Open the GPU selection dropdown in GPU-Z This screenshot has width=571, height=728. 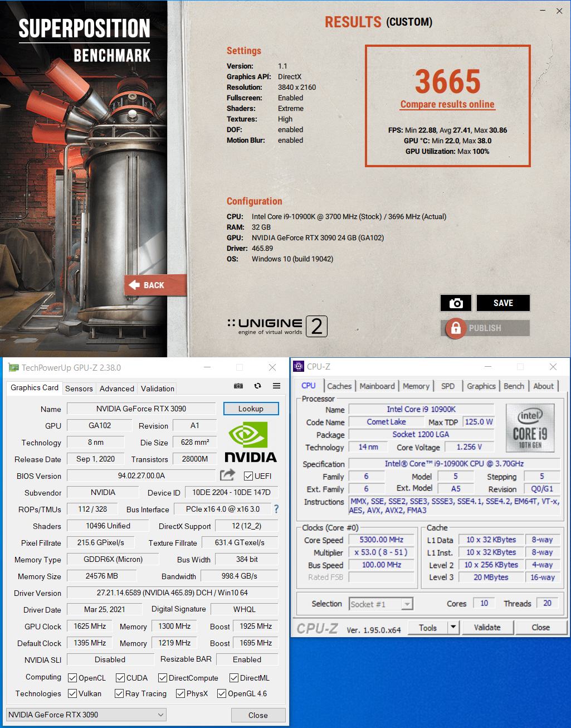pos(86,715)
